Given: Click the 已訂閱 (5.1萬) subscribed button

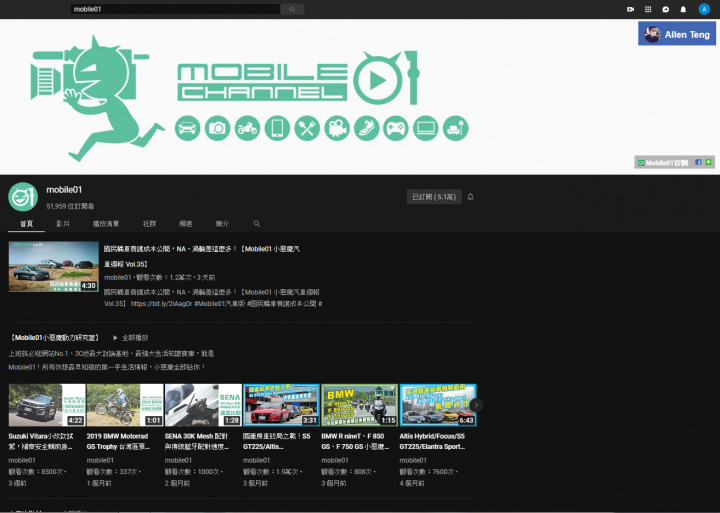Looking at the screenshot, I should [434, 197].
